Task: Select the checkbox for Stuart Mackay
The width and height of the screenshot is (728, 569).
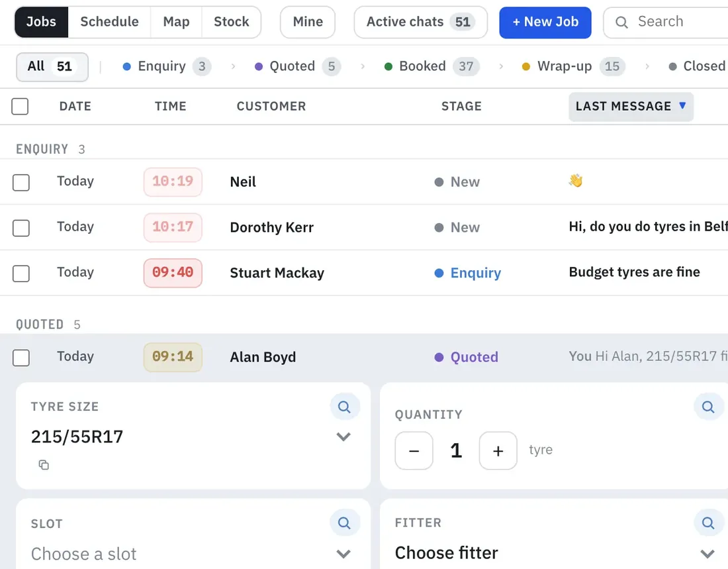Action: pos(21,274)
